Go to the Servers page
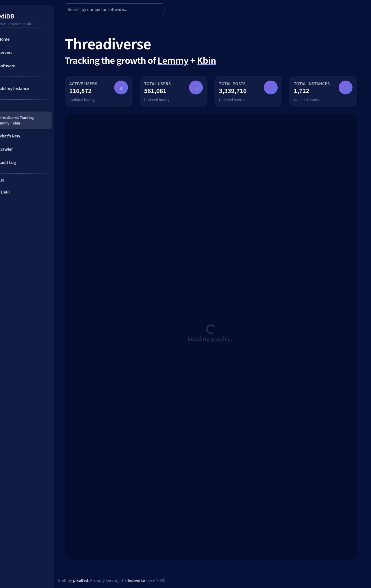The height and width of the screenshot is (588, 371). pos(6,53)
